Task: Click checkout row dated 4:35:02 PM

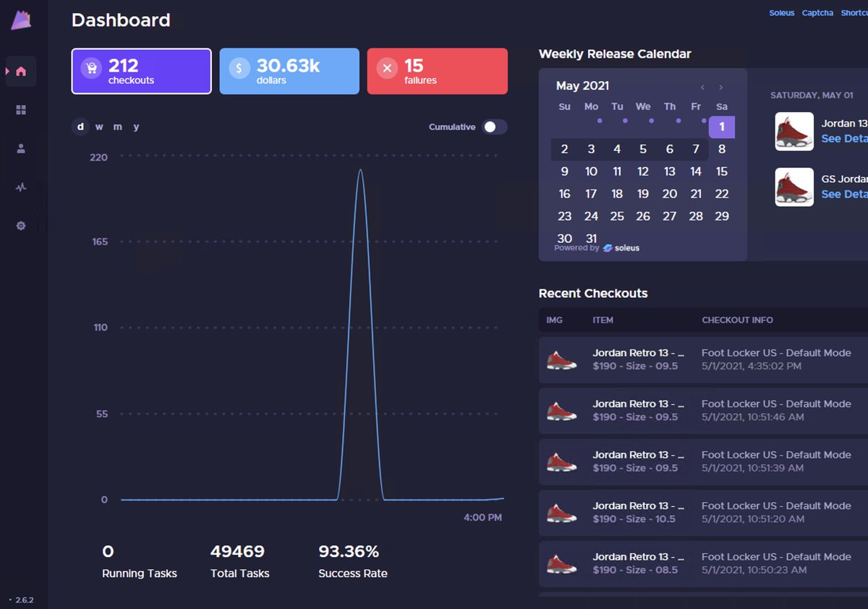Action: pyautogui.click(x=703, y=359)
